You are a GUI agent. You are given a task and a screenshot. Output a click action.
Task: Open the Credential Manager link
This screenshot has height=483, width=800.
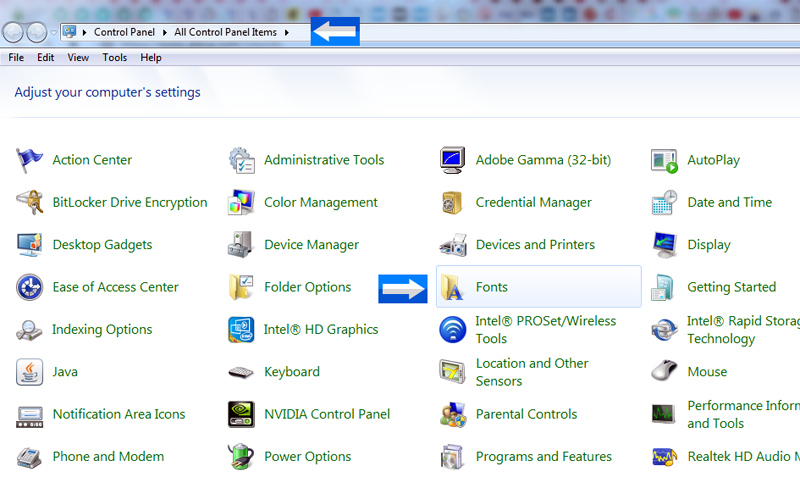534,202
